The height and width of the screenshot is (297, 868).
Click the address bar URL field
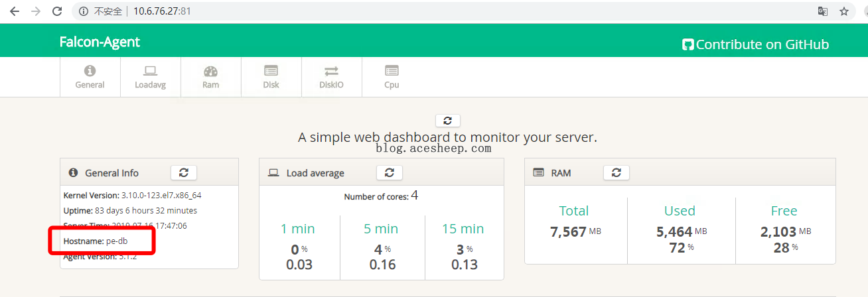click(398, 11)
